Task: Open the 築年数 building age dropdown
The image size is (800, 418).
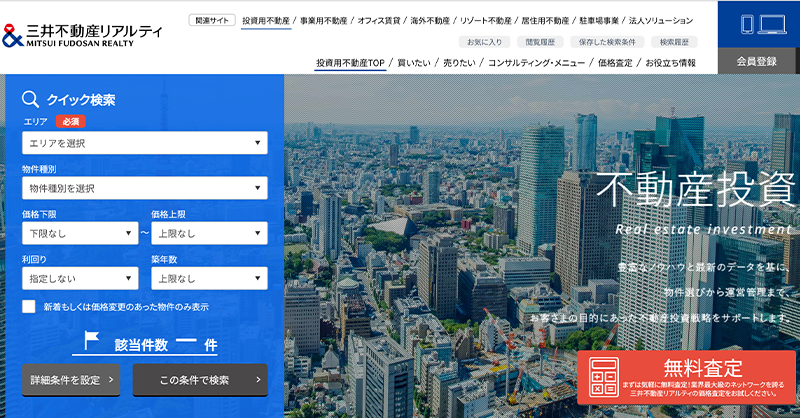Action: coord(209,278)
